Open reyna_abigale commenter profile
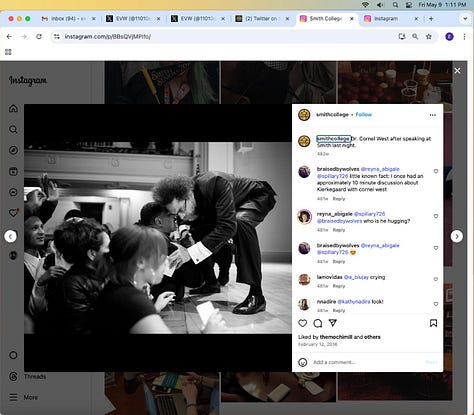Image resolution: width=474 pixels, height=415 pixels. pos(334,214)
